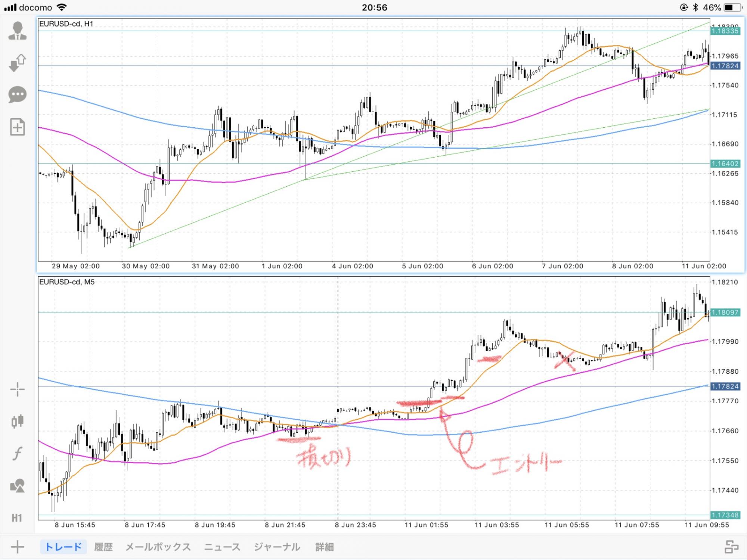
Task: Click the 1.17824 price label on M5 chart
Action: click(x=725, y=386)
